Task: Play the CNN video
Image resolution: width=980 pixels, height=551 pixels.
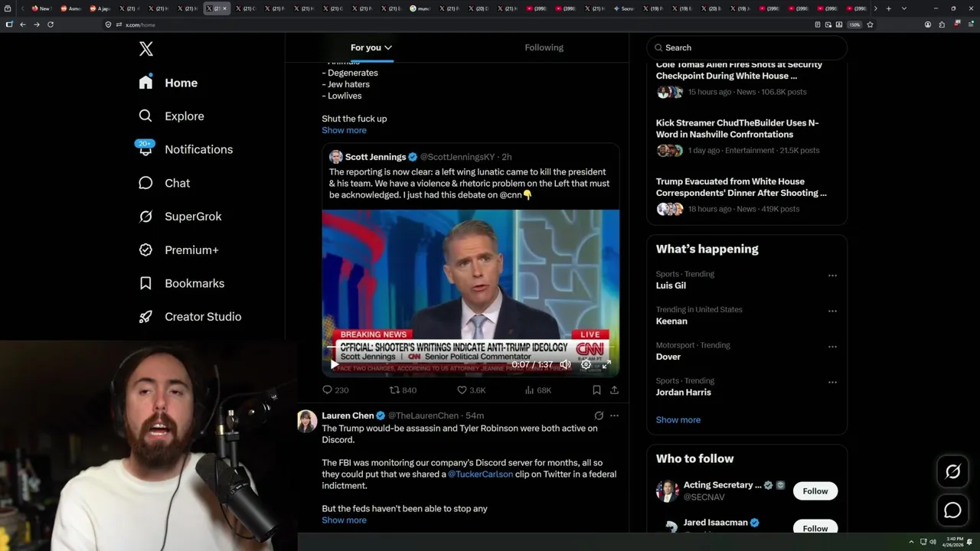Action: 334,365
